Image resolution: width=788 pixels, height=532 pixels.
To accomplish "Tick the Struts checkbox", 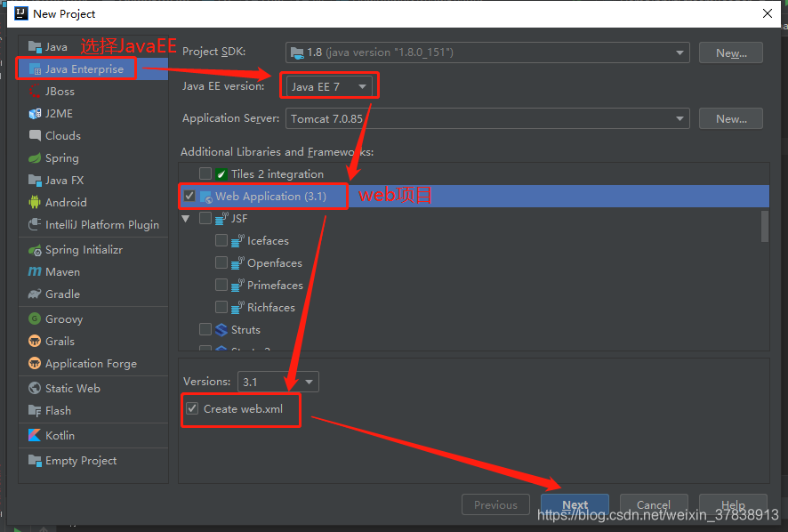I will (x=205, y=329).
